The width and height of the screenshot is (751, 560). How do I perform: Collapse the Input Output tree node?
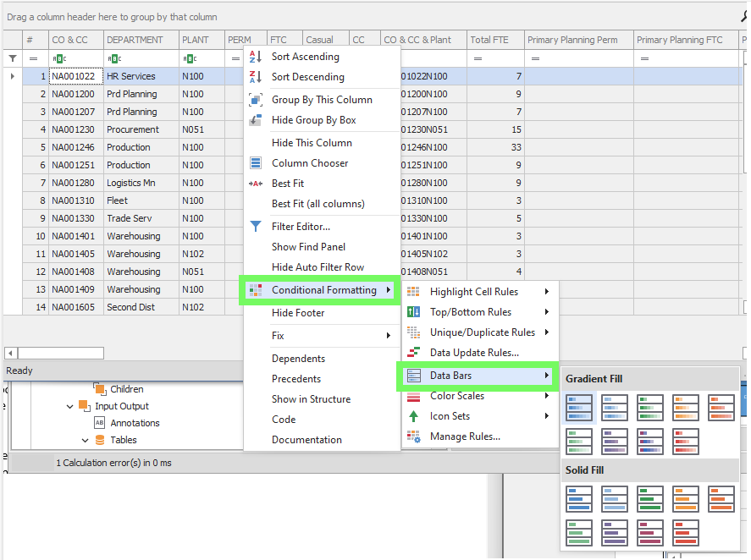(69, 407)
